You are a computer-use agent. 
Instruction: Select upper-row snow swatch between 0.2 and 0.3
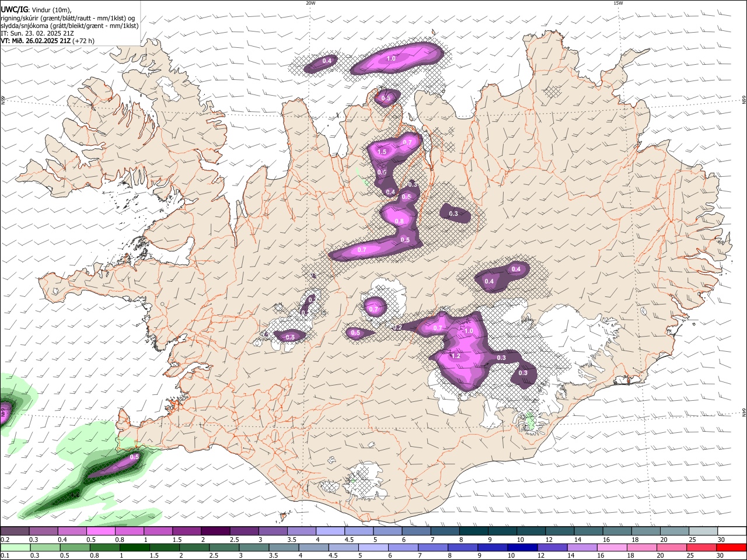pyautogui.click(x=15, y=531)
